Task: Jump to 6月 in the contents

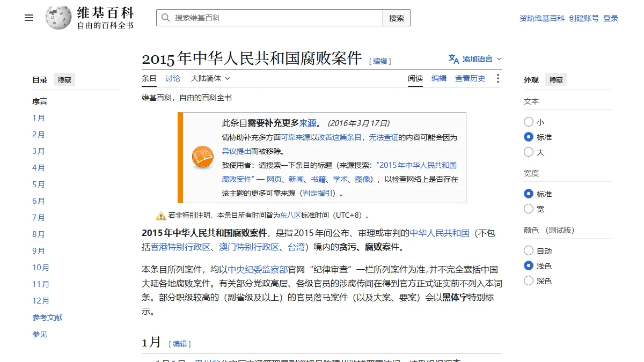Action: click(x=39, y=201)
